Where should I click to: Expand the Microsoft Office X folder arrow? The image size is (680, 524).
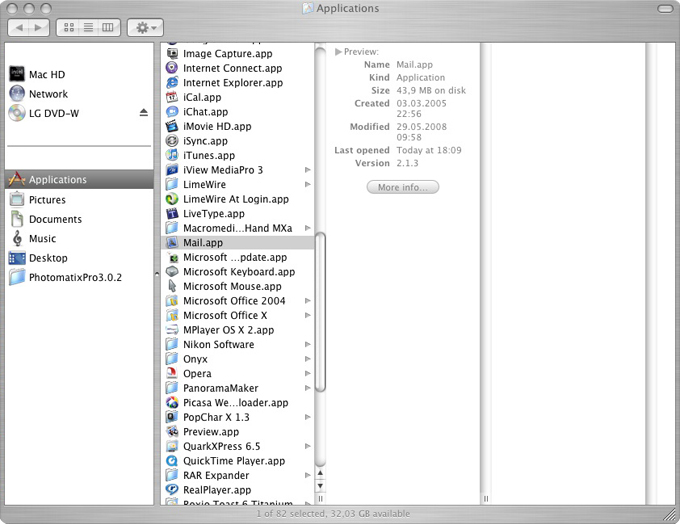[307, 315]
